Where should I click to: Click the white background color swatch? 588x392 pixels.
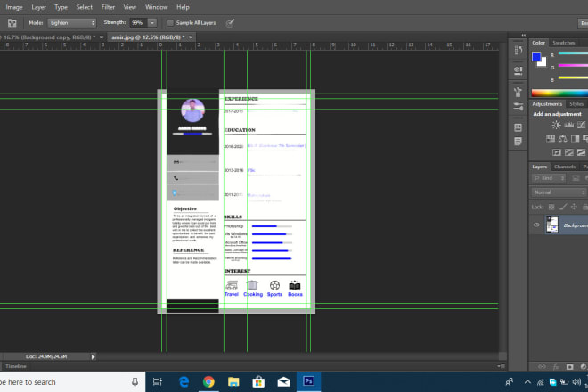point(543,62)
